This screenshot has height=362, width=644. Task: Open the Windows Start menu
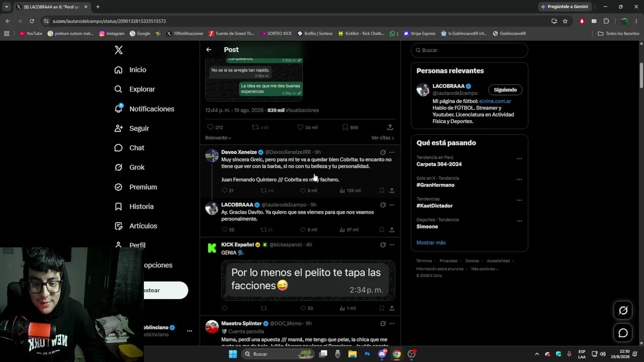[233, 354]
